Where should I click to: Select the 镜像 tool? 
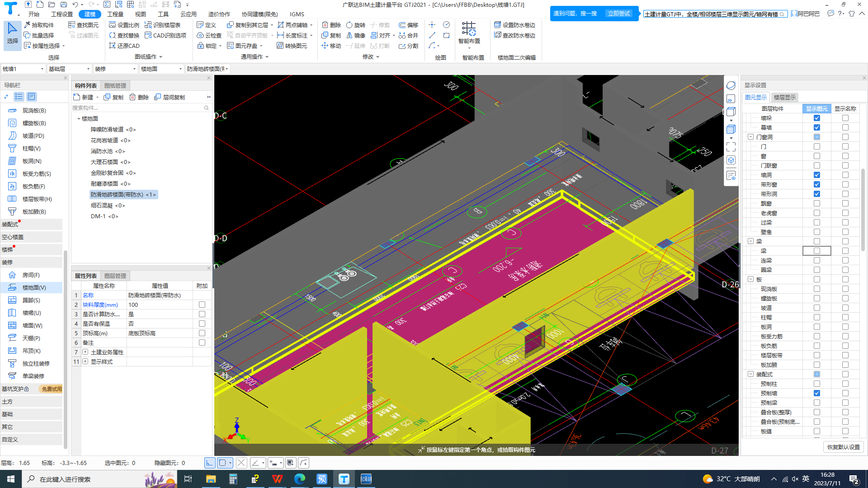(355, 35)
